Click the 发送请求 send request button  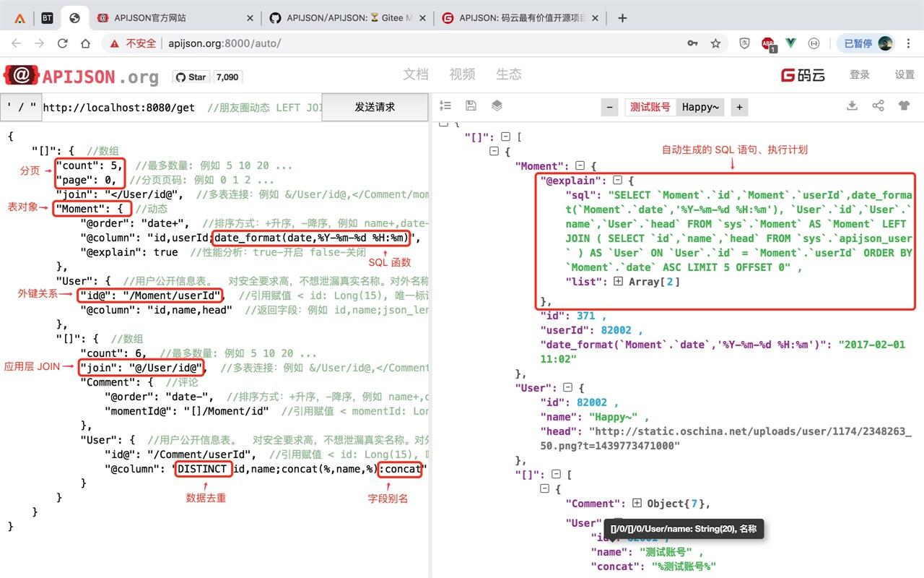[375, 106]
